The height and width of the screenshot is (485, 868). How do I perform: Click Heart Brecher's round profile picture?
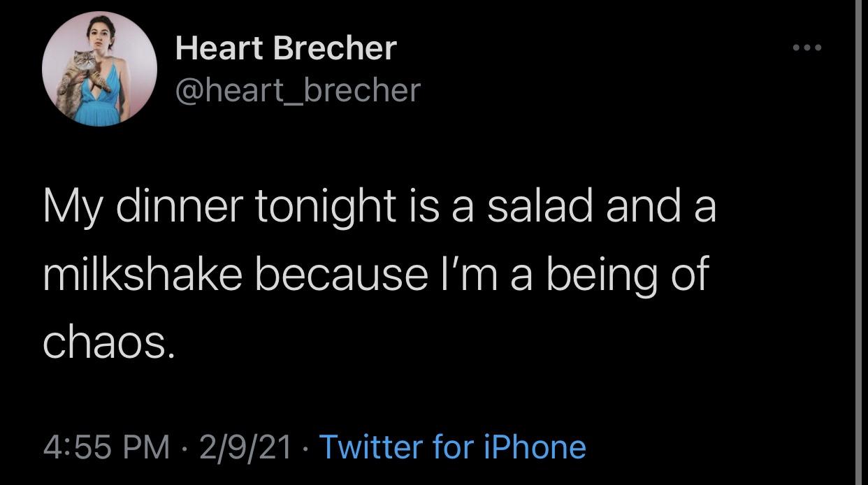99,68
